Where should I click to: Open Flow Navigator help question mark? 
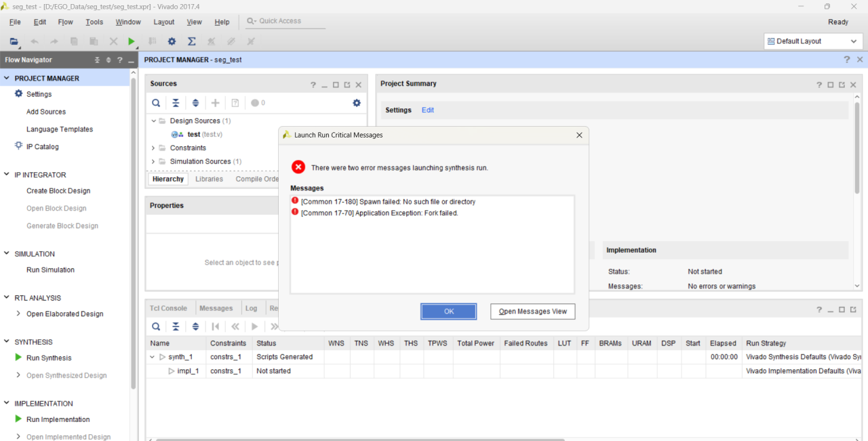tap(120, 60)
